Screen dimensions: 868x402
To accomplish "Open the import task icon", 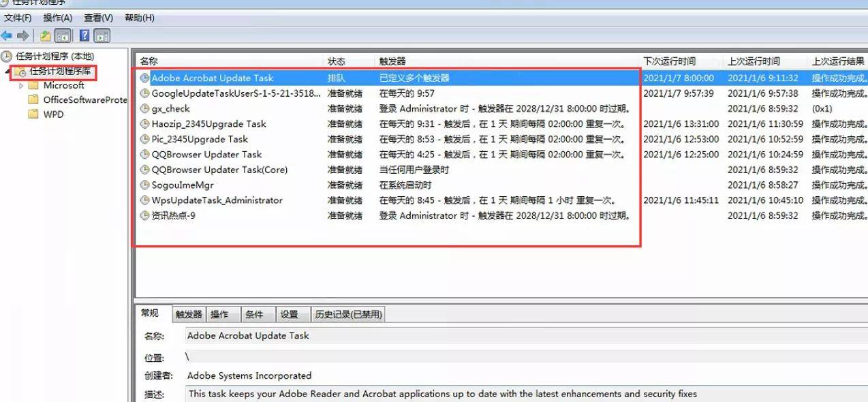I will click(x=44, y=35).
